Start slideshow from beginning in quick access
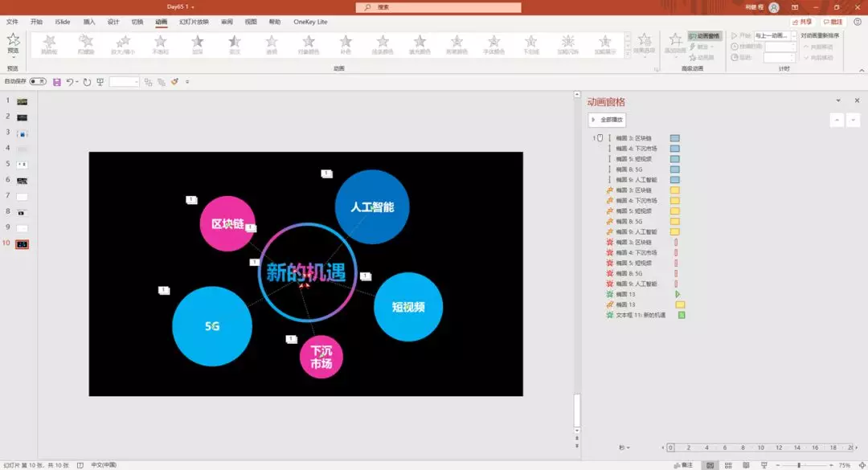The image size is (868, 470). [x=100, y=82]
